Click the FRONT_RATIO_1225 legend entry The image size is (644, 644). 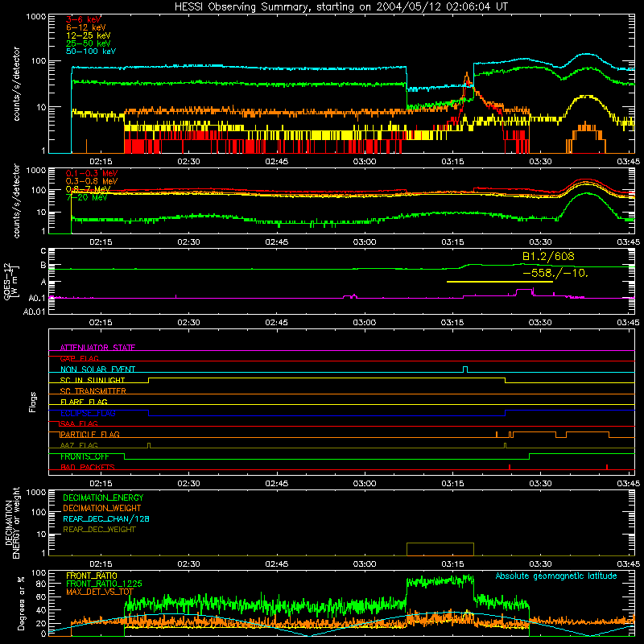coord(105,584)
